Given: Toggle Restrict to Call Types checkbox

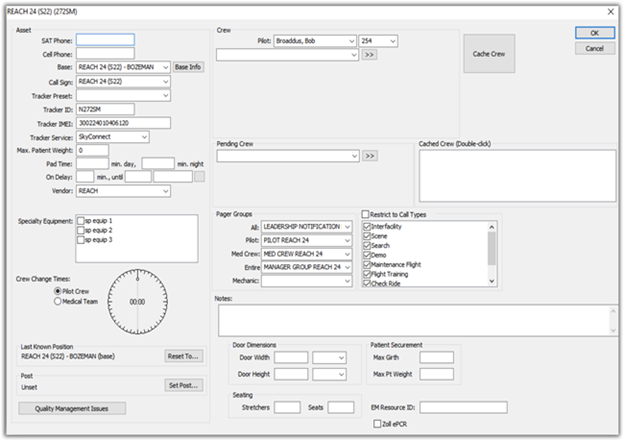Looking at the screenshot, I should [365, 214].
